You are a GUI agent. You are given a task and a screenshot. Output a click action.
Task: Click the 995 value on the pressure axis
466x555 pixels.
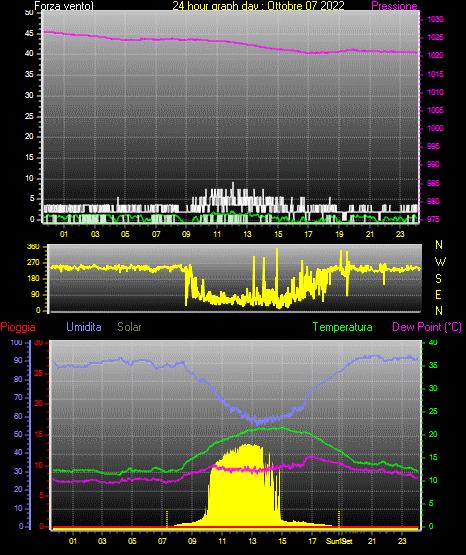(x=433, y=146)
